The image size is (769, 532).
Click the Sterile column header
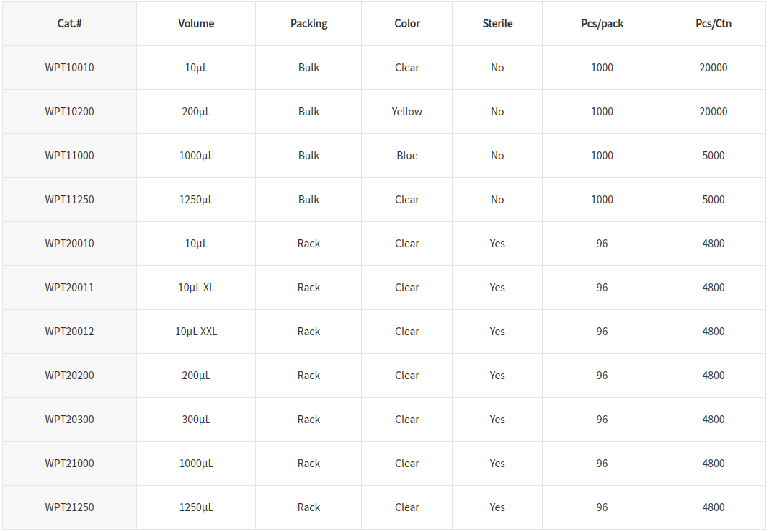(x=497, y=24)
